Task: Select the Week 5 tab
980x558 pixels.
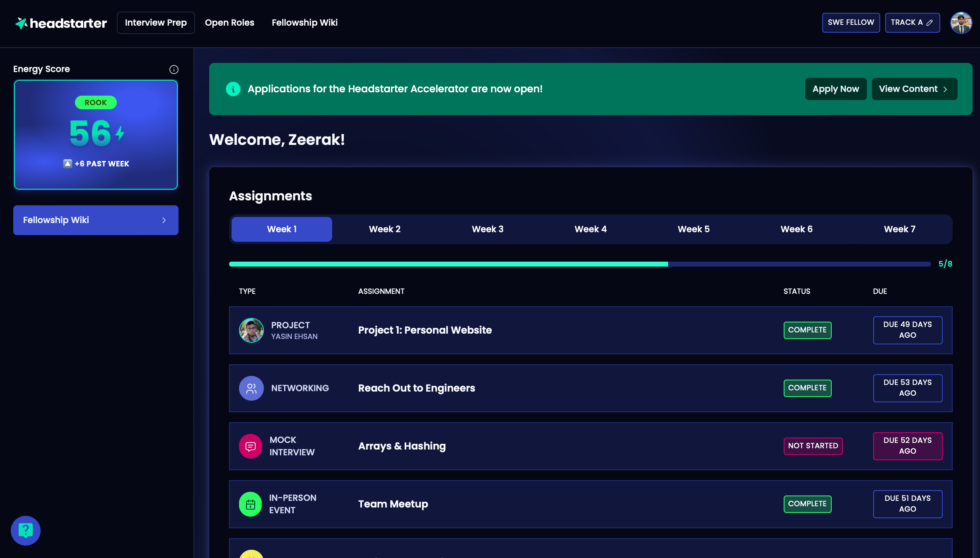Action: [x=694, y=229]
